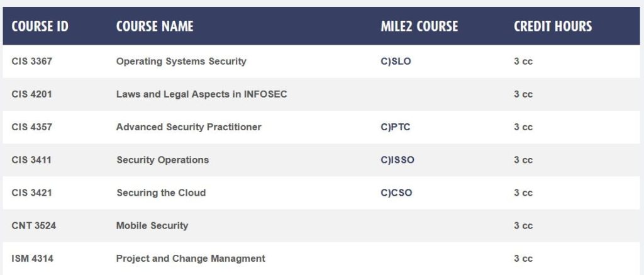Select the Securing the Cloud course name
Image resolution: width=644 pixels, height=275 pixels.
click(161, 193)
